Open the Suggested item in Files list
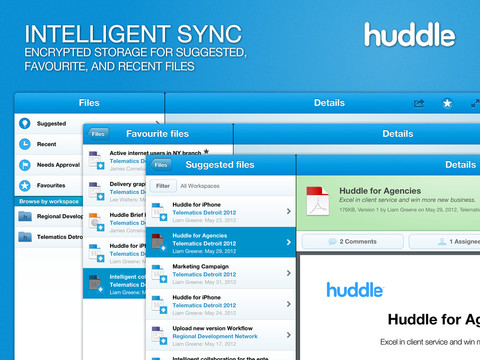 coord(89,124)
